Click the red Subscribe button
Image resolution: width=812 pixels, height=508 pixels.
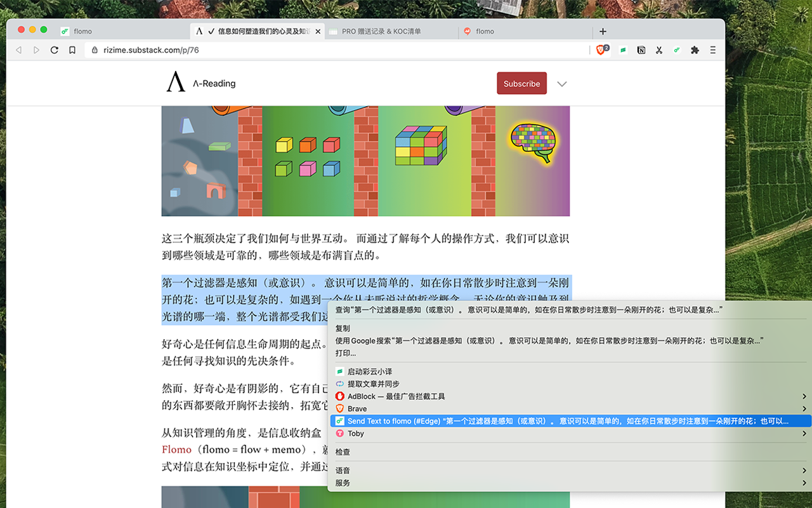[521, 83]
